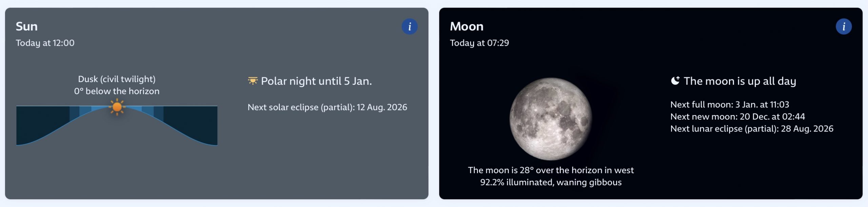Select the 'Today at 12:00' timestamp

pos(45,43)
